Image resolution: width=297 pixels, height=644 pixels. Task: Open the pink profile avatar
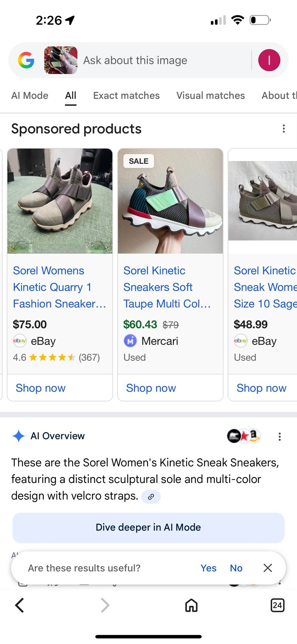(269, 60)
